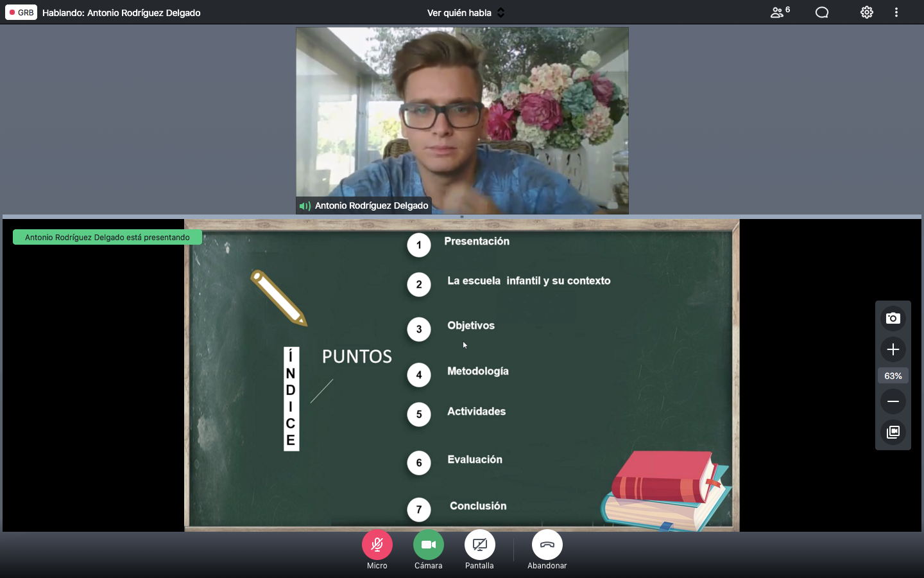The height and width of the screenshot is (578, 924).
Task: Open the three-dot more options menu
Action: pos(896,12)
